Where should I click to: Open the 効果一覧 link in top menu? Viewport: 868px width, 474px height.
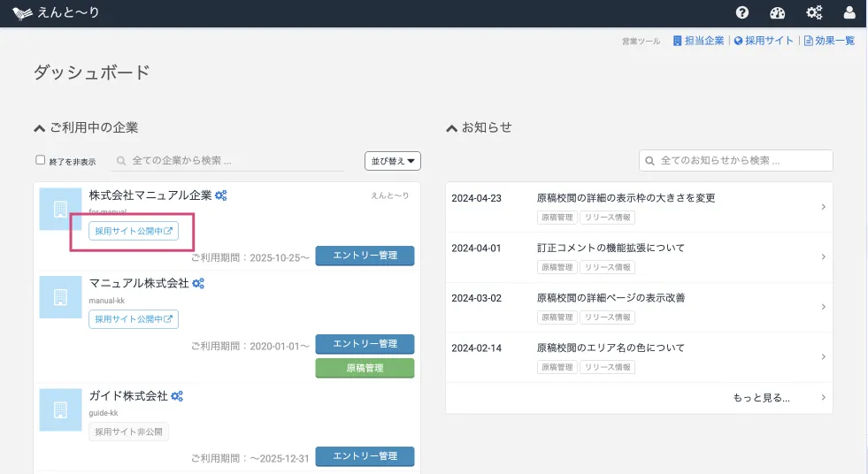pyautogui.click(x=829, y=41)
